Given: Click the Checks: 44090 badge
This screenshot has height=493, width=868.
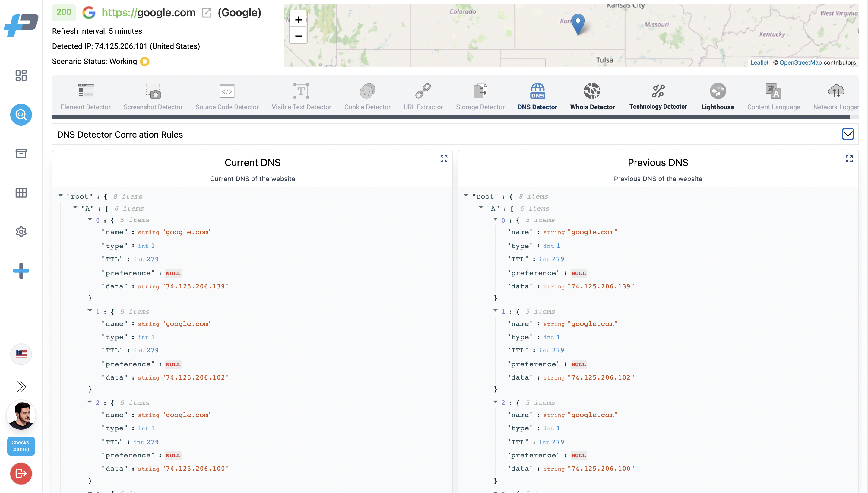Looking at the screenshot, I should [x=21, y=446].
